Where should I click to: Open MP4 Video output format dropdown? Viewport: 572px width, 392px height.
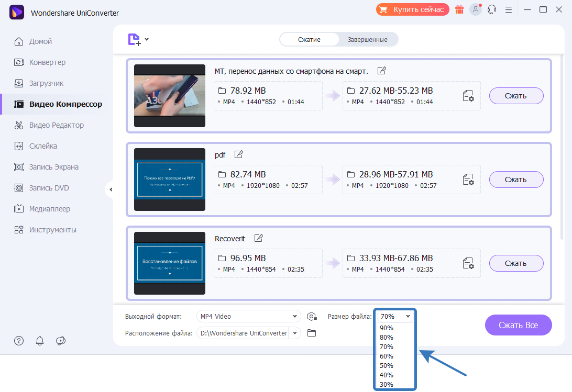(248, 317)
